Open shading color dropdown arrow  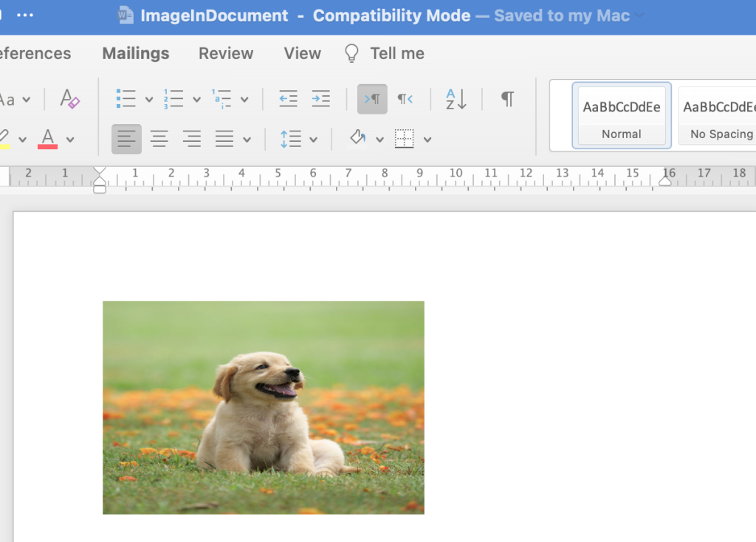[380, 140]
